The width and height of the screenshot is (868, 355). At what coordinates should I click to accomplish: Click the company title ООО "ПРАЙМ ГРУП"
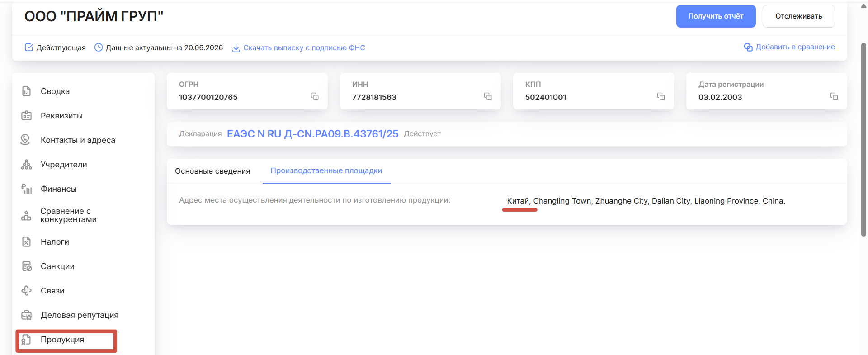click(x=94, y=16)
